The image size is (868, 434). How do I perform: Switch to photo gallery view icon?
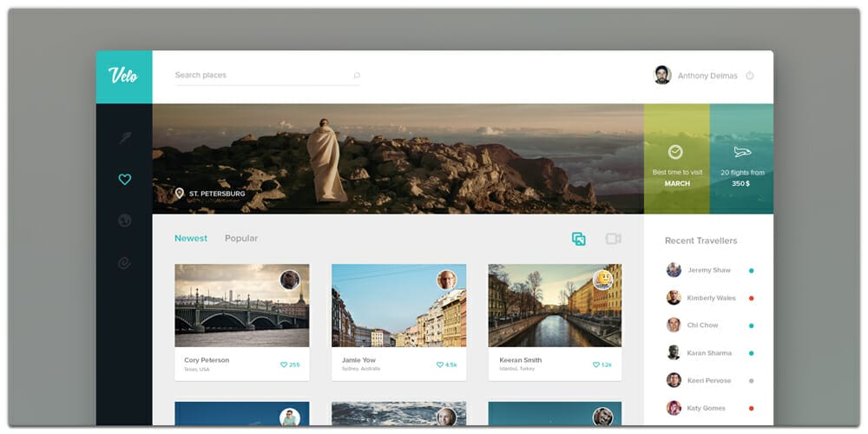(578, 239)
